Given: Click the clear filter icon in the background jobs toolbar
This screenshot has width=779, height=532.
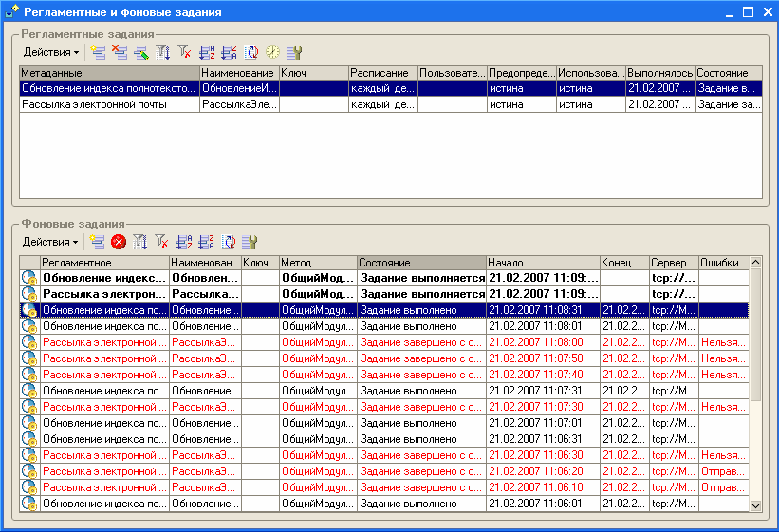Looking at the screenshot, I should click(x=162, y=242).
